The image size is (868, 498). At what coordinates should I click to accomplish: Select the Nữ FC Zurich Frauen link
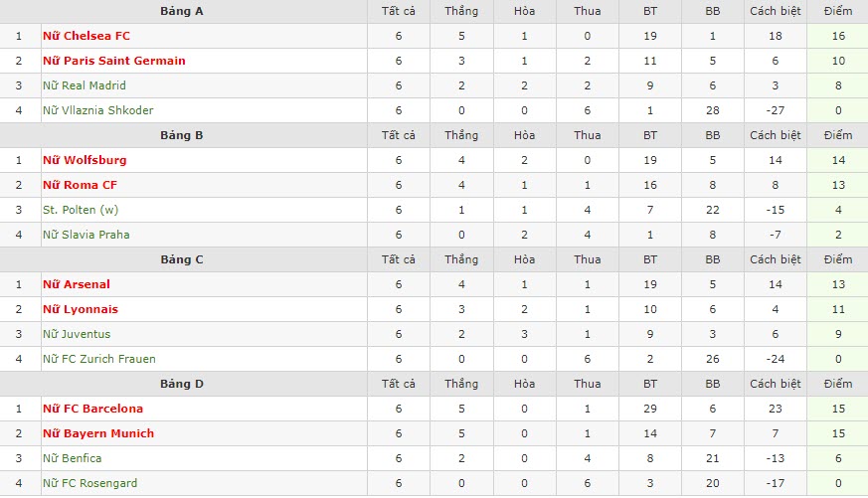click(x=98, y=359)
